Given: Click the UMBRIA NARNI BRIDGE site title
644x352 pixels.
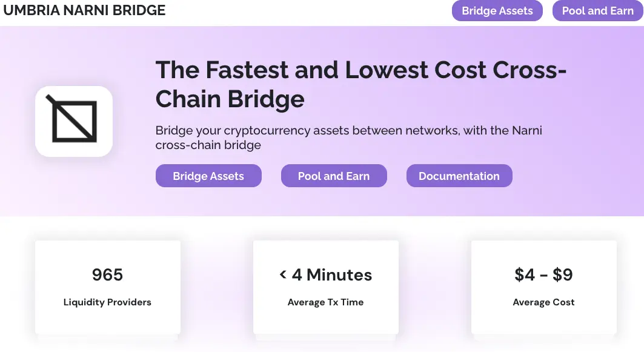Looking at the screenshot, I should [84, 10].
